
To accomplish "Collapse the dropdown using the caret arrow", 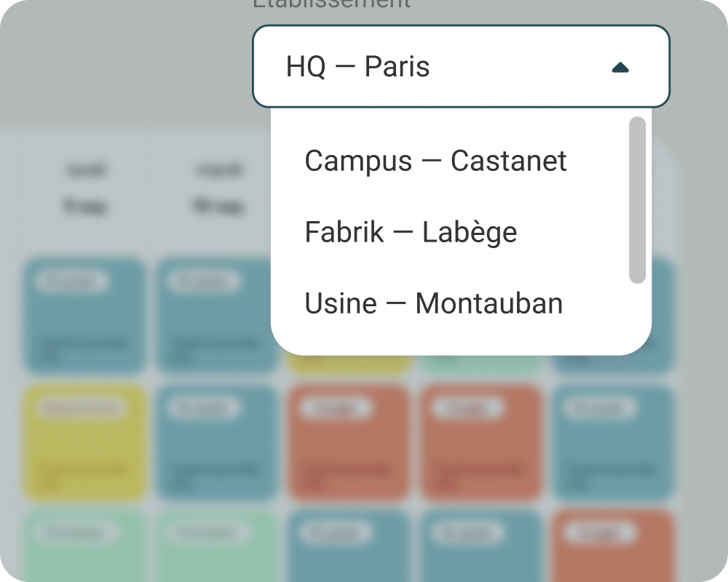I will pos(620,68).
